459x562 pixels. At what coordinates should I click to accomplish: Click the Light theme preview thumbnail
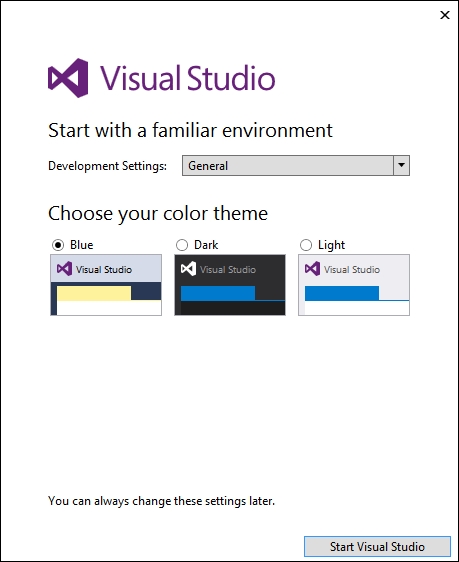(354, 285)
